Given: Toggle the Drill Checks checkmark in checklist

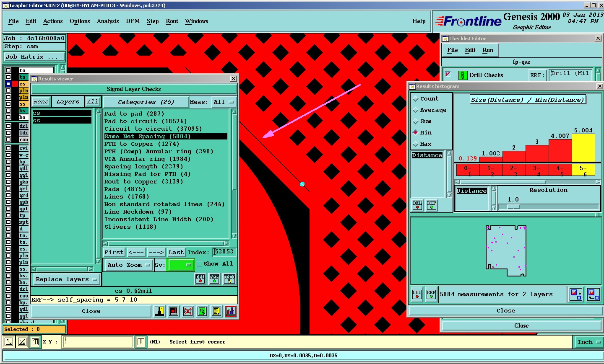Looking at the screenshot, I should pyautogui.click(x=448, y=75).
